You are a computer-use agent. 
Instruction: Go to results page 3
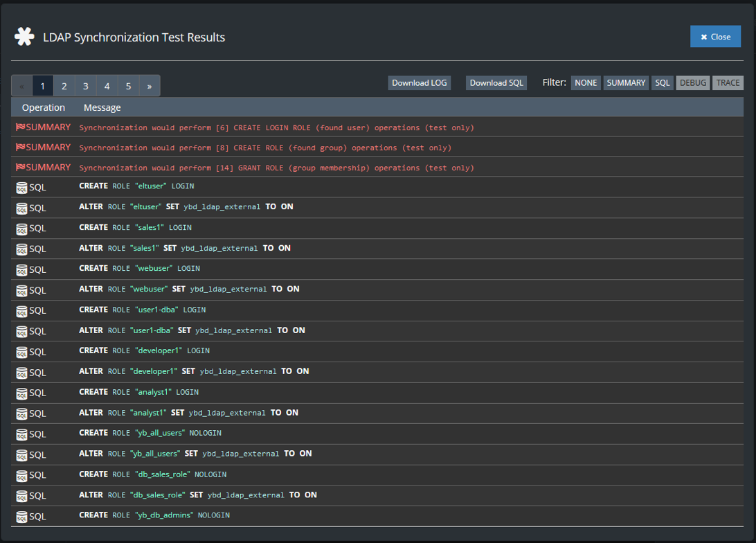(x=86, y=86)
